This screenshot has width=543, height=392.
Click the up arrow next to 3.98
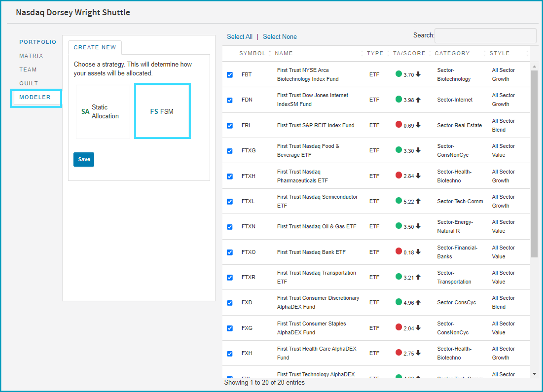point(418,100)
